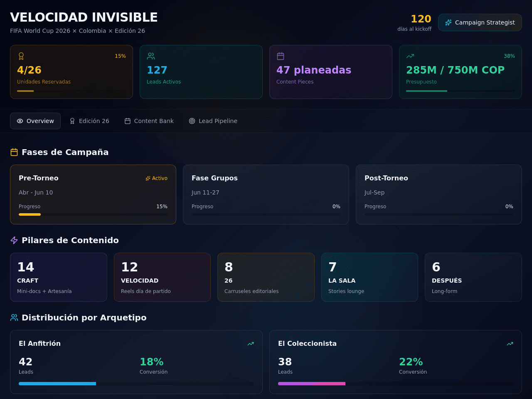Select the Post-Torneo phase card

click(439, 195)
